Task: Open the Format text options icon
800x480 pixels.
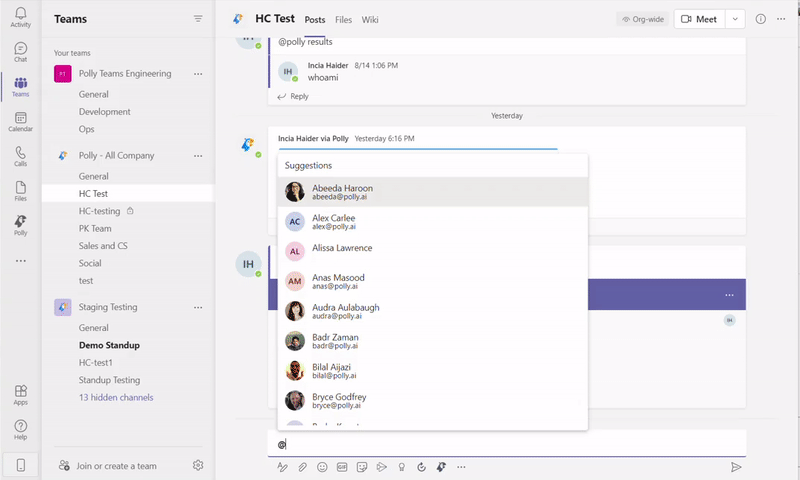Action: [x=283, y=467]
